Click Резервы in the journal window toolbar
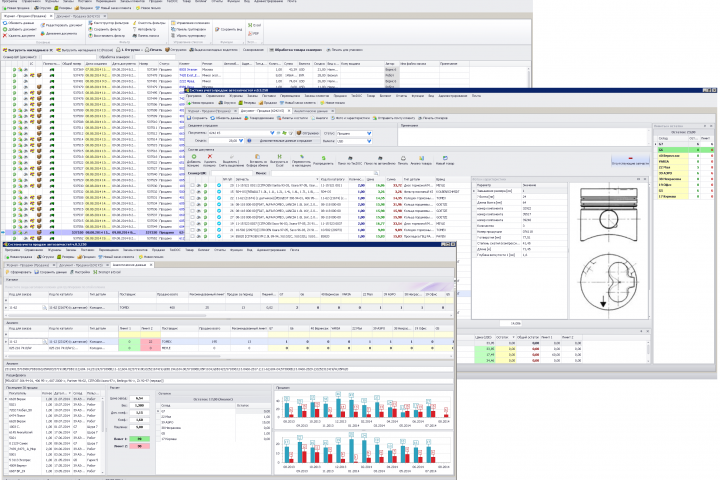Screen dimensions: 720x480 click(x=63, y=8)
